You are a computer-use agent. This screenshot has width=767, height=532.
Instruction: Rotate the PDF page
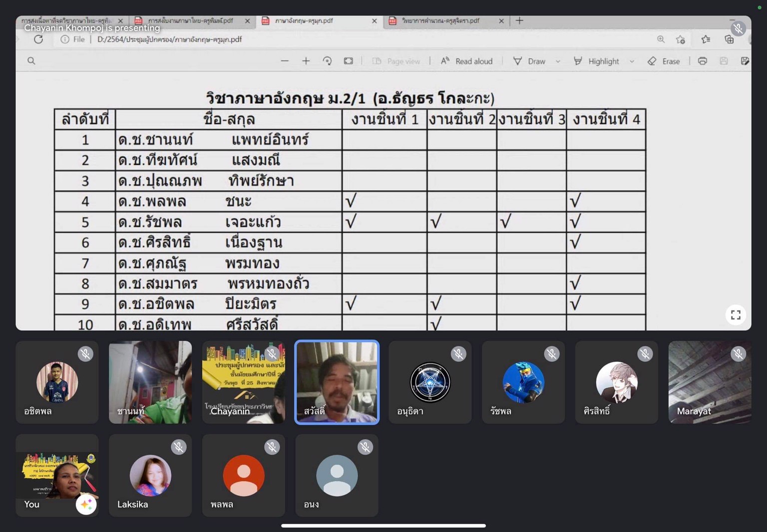[x=328, y=61]
